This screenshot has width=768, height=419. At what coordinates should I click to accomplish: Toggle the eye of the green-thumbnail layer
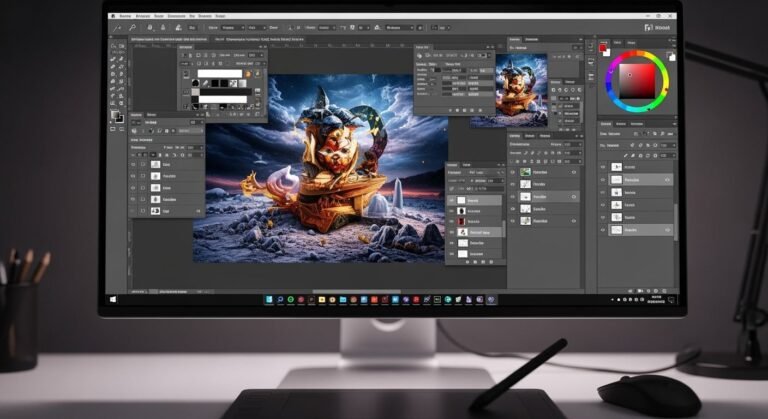(513, 172)
